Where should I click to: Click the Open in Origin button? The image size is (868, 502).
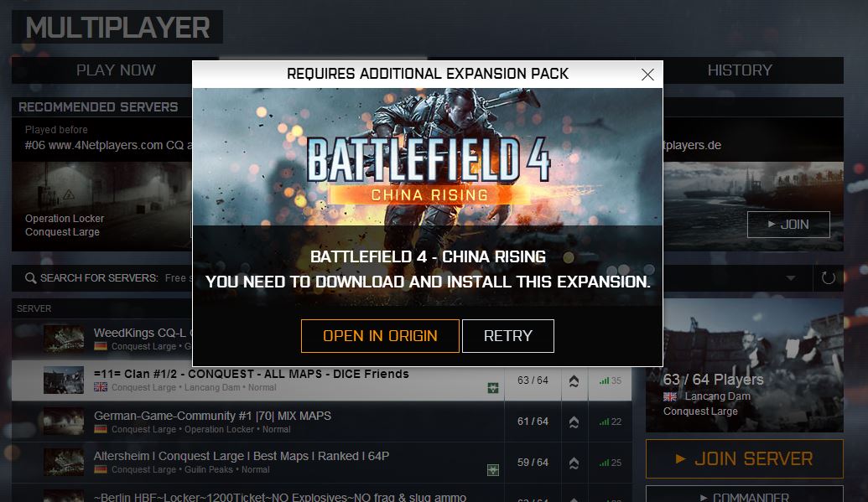tap(380, 336)
